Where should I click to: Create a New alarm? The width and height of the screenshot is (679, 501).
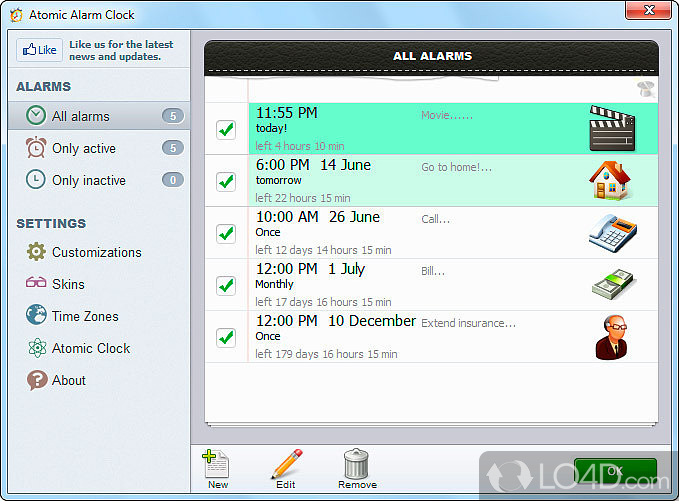pos(217,469)
